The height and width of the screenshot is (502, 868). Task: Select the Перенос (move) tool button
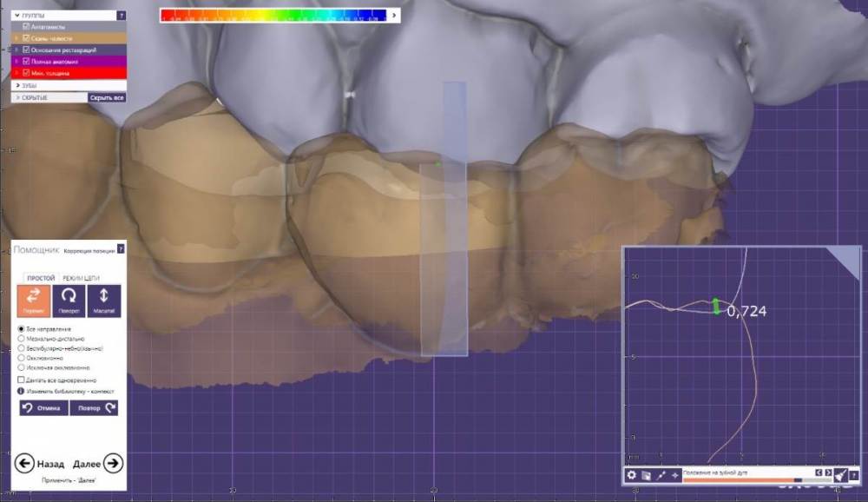click(33, 300)
